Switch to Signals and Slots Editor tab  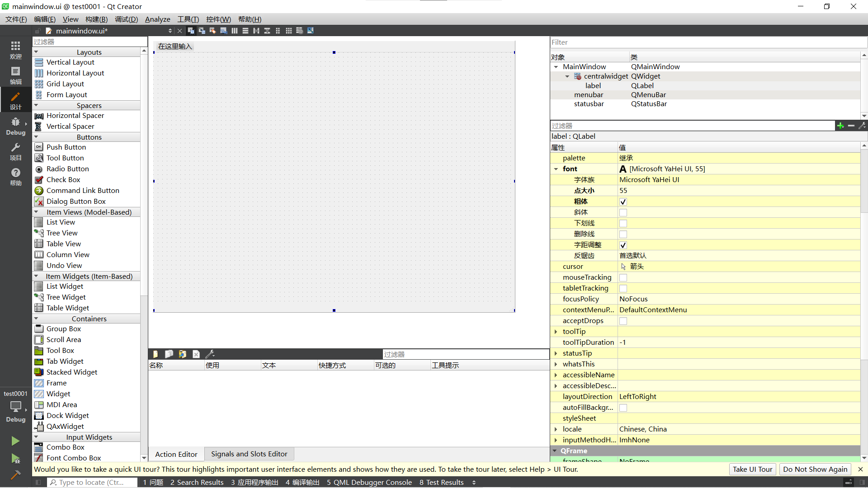pos(249,454)
